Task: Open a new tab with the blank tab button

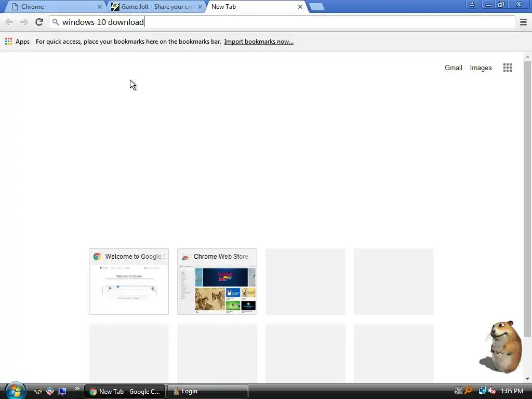Action: (x=317, y=7)
